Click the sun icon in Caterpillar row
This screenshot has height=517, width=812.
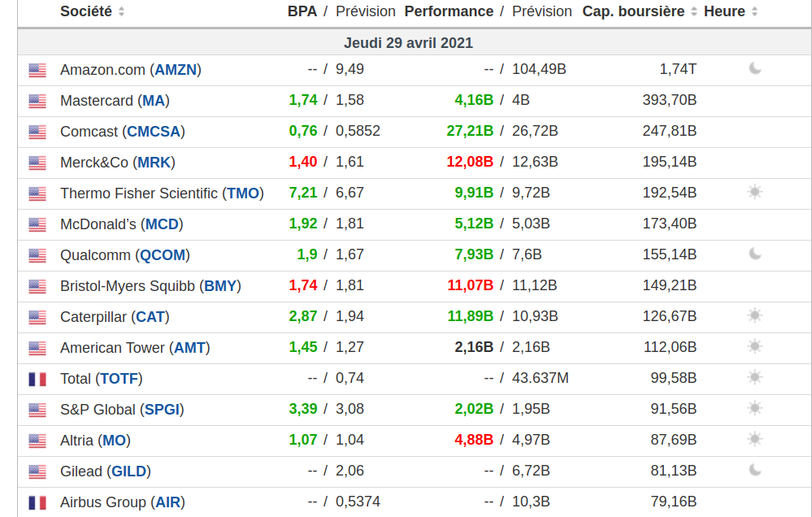click(755, 316)
